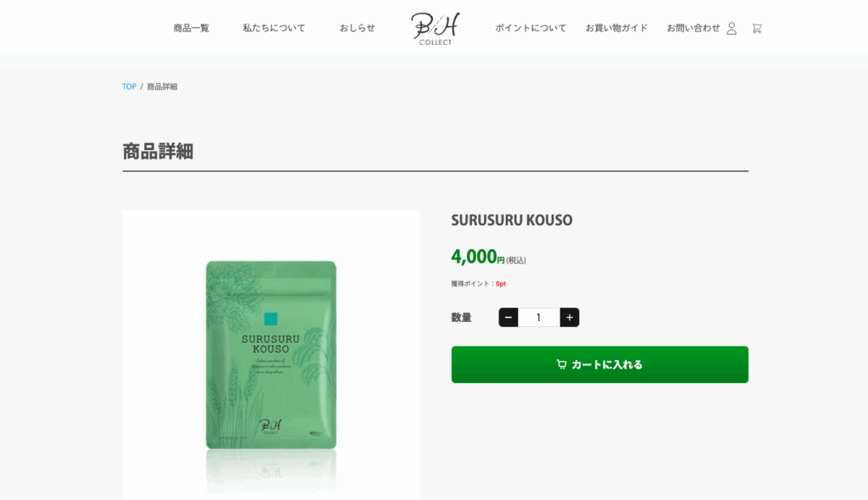Open the user account icon
This screenshot has height=500, width=868.
(x=732, y=28)
